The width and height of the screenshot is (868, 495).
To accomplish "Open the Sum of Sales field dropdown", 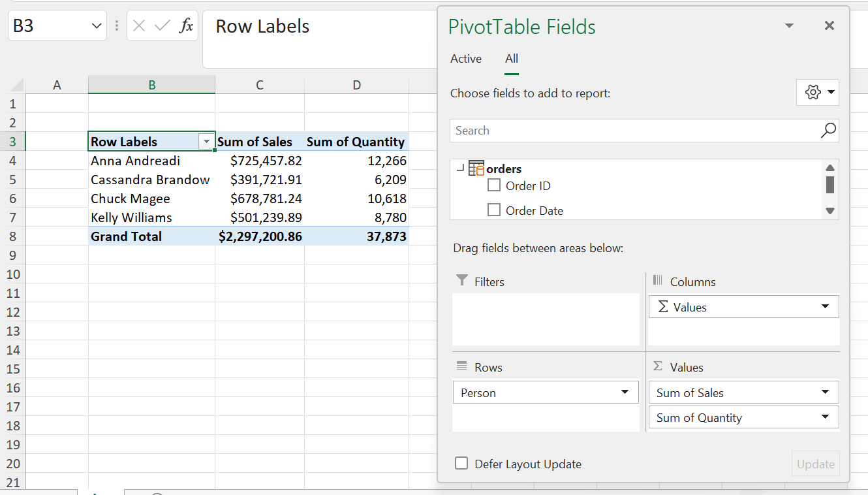I will 825,392.
